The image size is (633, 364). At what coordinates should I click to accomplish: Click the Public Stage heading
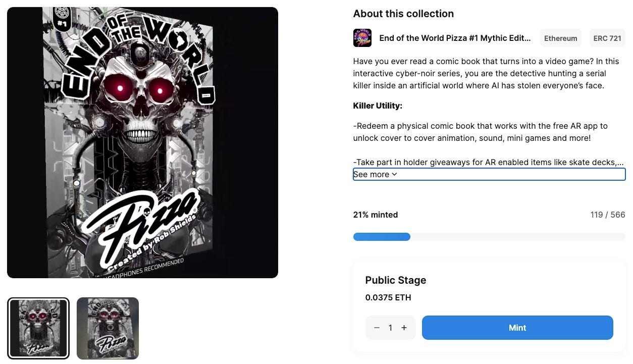coord(396,280)
